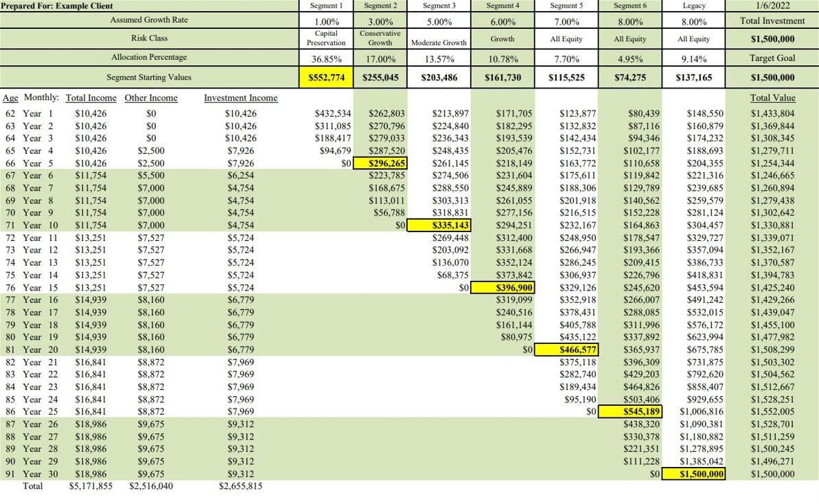Select the Assumed Growth Rate label
819x504 pixels.
pos(149,20)
